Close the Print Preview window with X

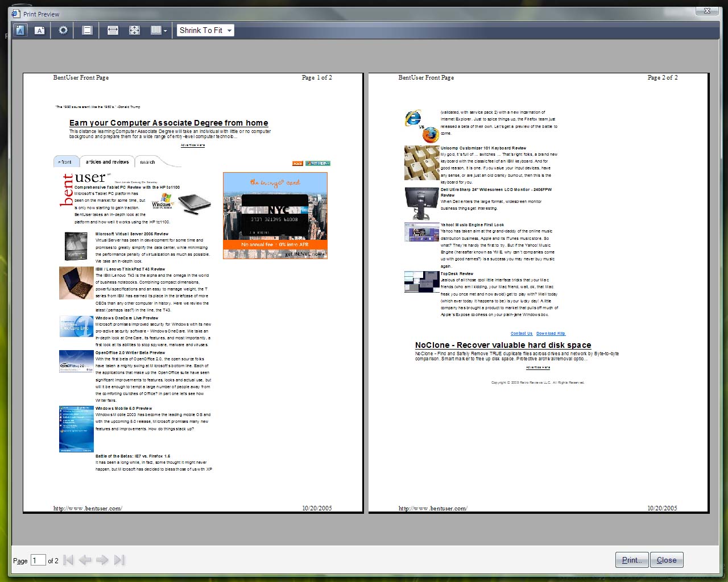(x=707, y=11)
